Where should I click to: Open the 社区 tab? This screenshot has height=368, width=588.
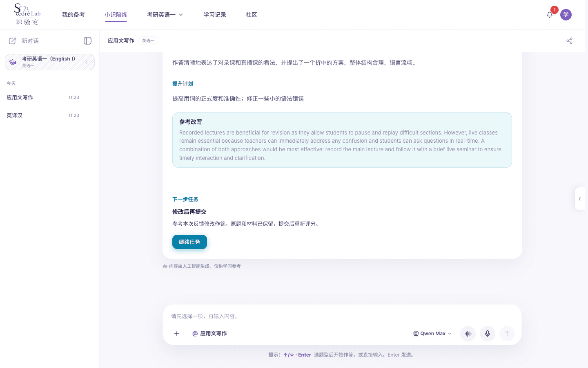coord(252,15)
